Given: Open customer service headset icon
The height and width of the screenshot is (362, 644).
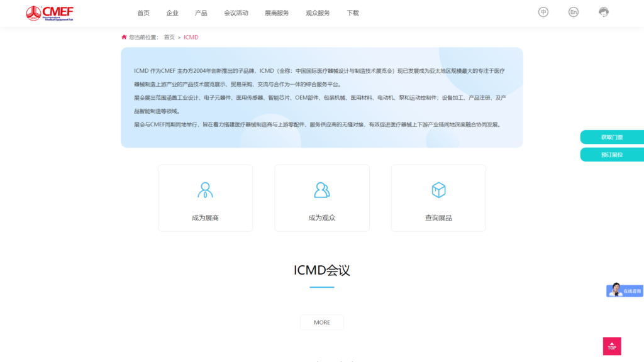Looking at the screenshot, I should point(603,13).
